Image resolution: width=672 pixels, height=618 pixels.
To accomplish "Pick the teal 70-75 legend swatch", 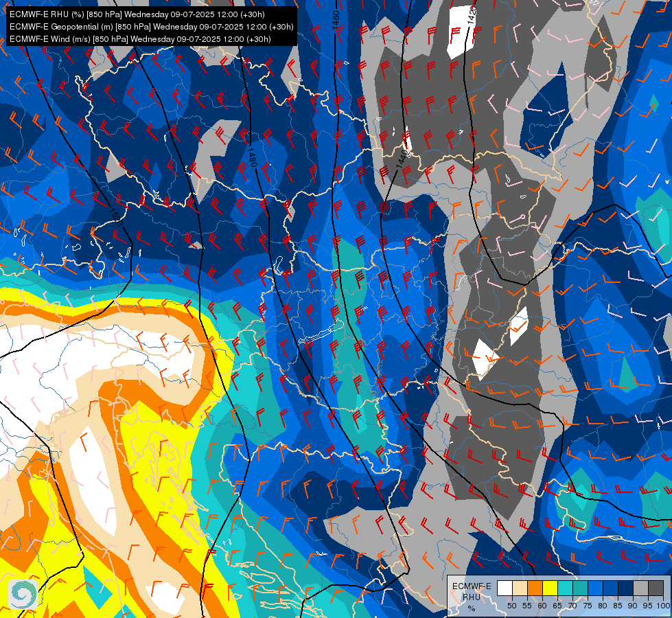I will [580, 588].
